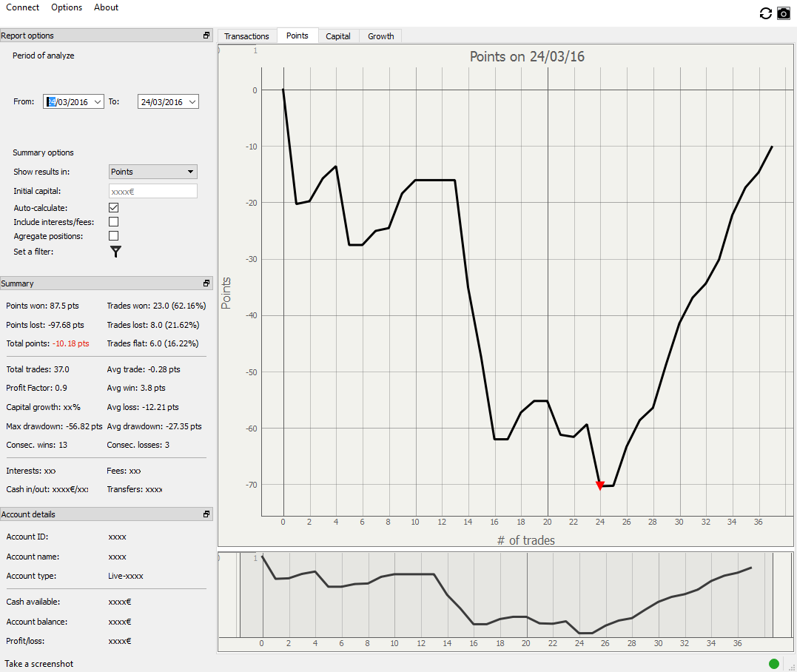Undock the Account details panel

206,514
